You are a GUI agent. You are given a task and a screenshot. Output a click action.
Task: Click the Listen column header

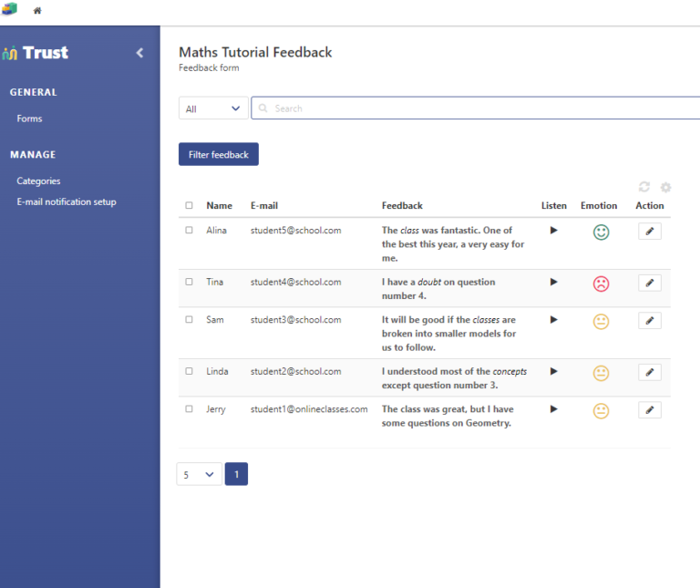tap(554, 206)
